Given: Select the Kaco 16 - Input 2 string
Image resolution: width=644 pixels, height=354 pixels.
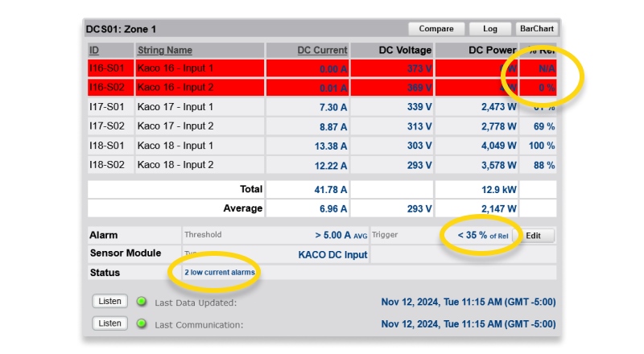Looking at the screenshot, I should click(x=175, y=88).
